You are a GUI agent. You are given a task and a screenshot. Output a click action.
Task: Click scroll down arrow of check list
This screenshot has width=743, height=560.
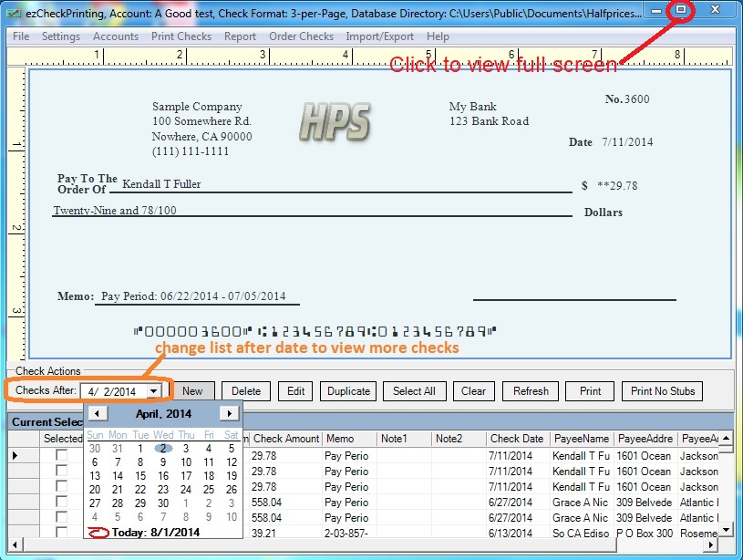[x=726, y=530]
